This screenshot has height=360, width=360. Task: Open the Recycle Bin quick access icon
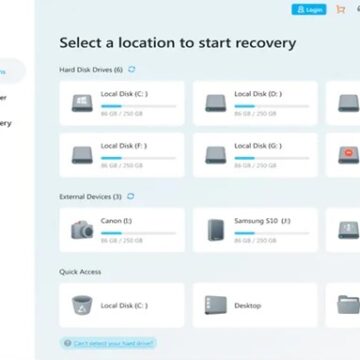(x=82, y=305)
